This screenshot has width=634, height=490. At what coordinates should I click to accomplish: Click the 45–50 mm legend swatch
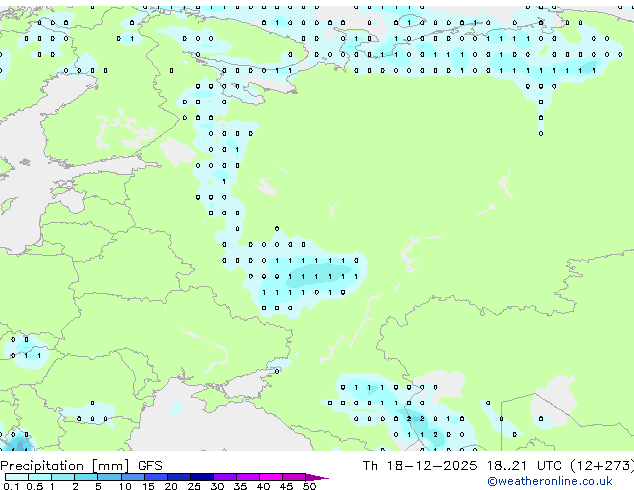(x=294, y=477)
